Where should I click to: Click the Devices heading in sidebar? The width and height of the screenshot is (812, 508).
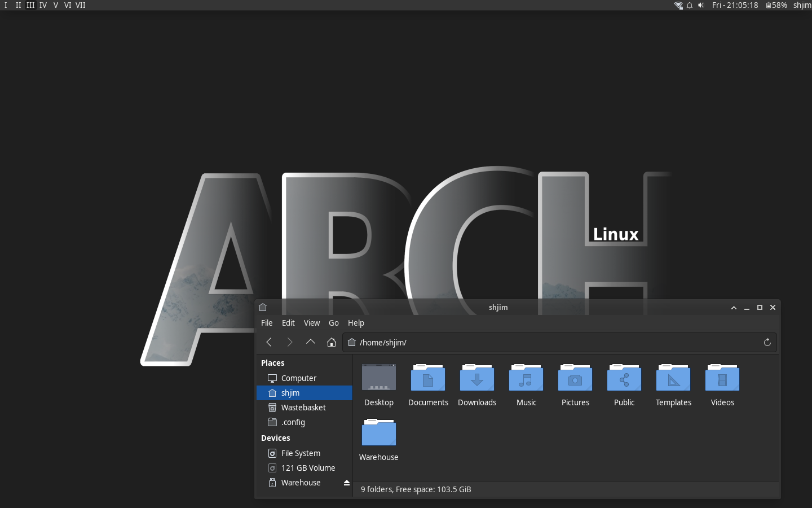pos(276,438)
